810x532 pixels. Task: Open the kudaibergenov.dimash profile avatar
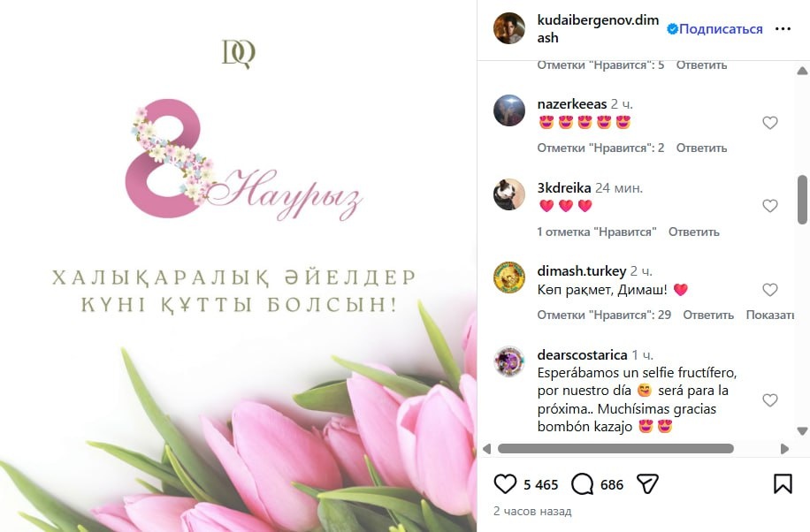(x=509, y=28)
